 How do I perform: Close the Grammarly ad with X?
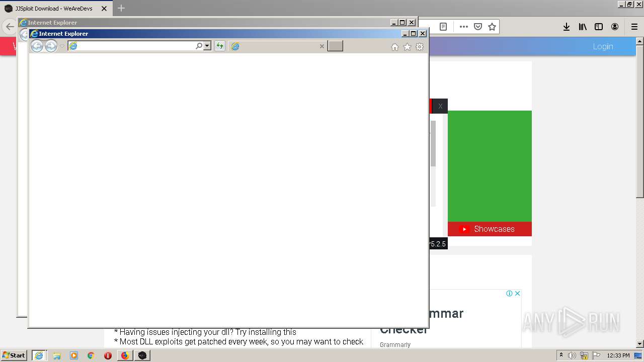[x=517, y=293]
